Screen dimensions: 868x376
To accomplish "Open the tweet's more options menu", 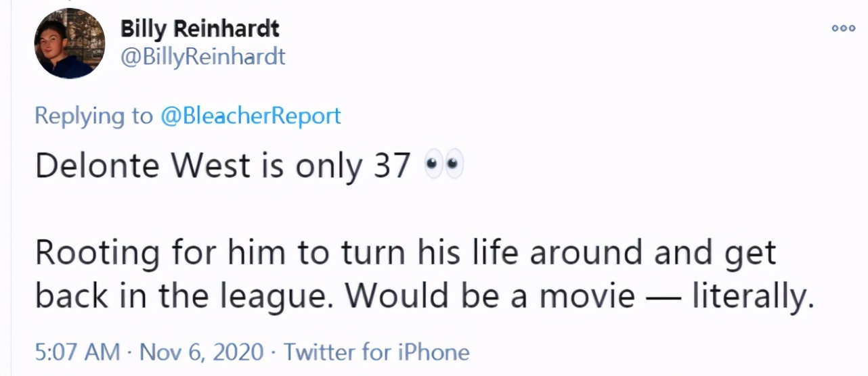I will coord(842,28).
